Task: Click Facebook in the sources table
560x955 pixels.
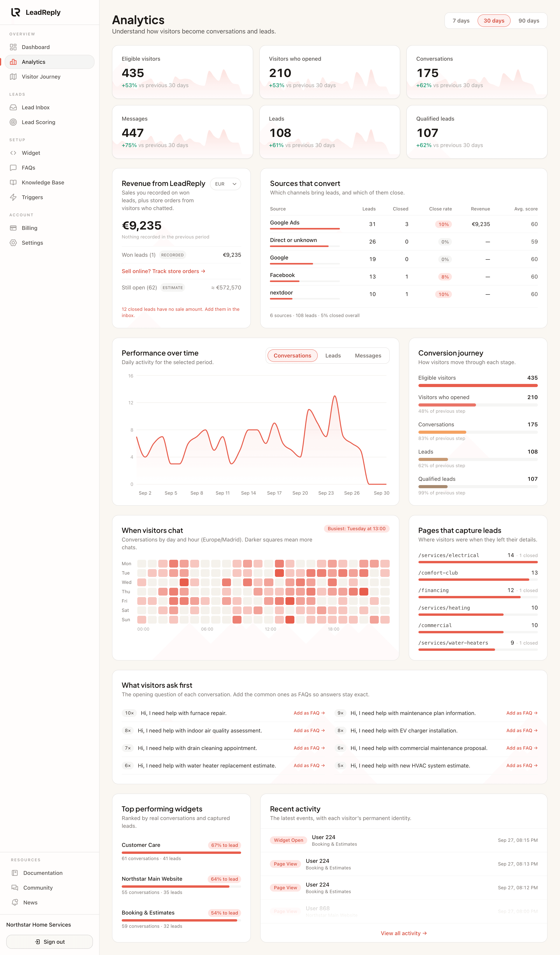Action: [x=282, y=275]
